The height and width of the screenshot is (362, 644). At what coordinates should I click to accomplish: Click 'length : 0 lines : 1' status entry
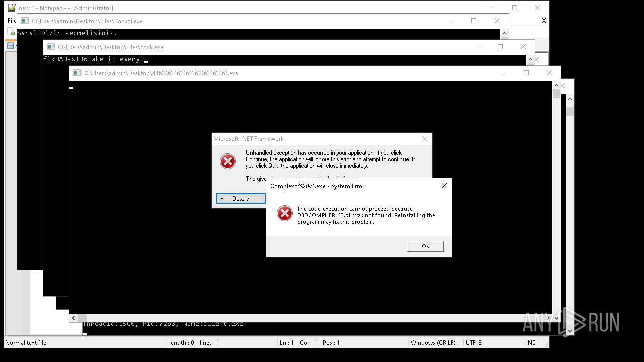click(194, 343)
